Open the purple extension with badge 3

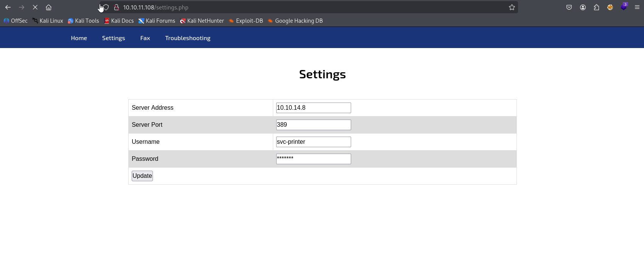pos(624,6)
